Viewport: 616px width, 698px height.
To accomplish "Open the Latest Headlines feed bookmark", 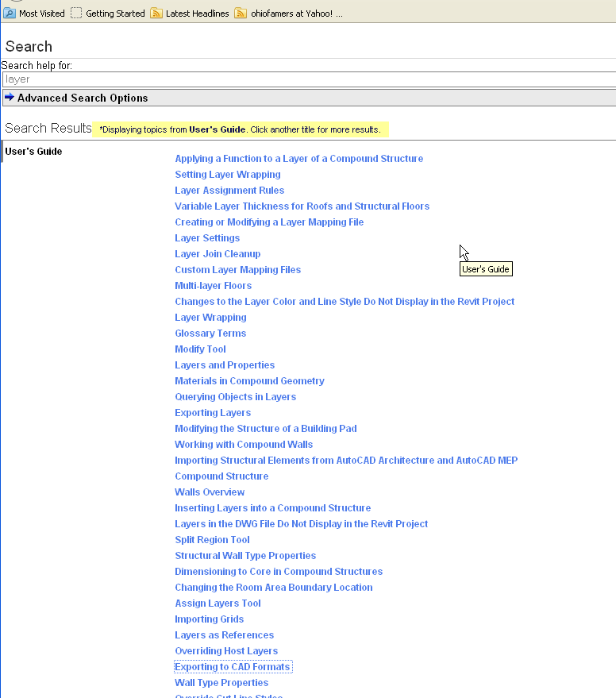I will [190, 13].
